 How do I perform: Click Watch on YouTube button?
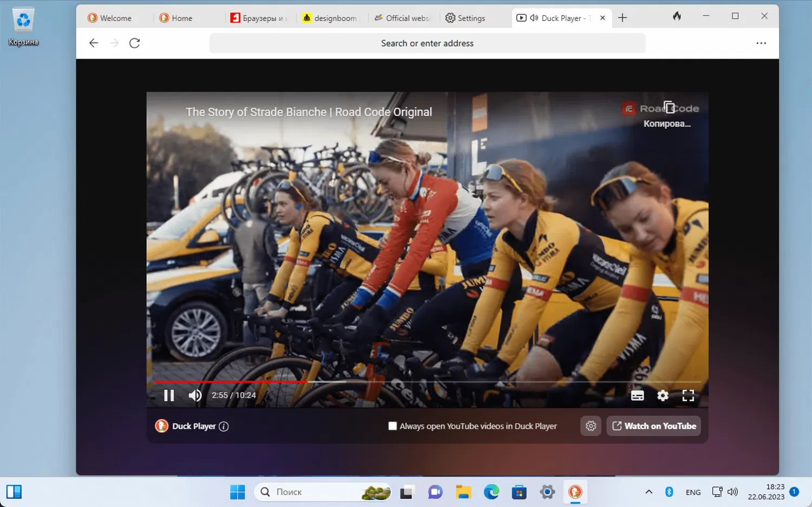[654, 426]
